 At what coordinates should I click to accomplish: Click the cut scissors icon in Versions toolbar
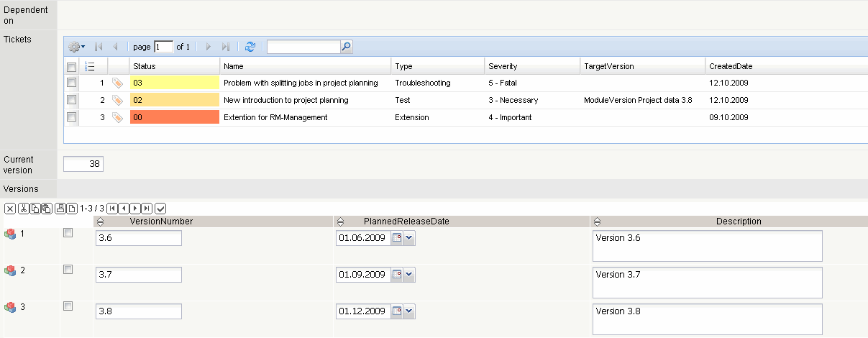24,209
